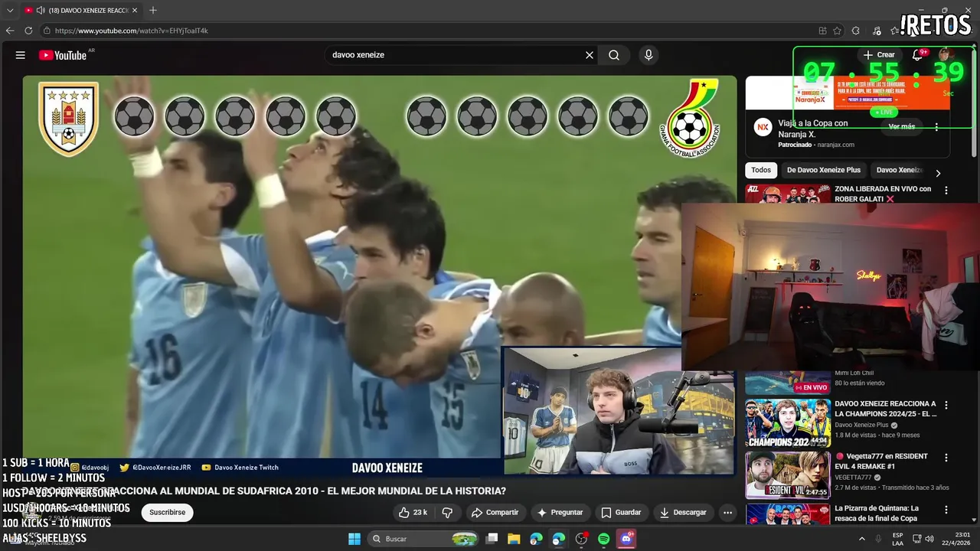This screenshot has height=551, width=980.
Task: Open Vegetta777 en RESIDENT EVIL 4 title
Action: 881,461
